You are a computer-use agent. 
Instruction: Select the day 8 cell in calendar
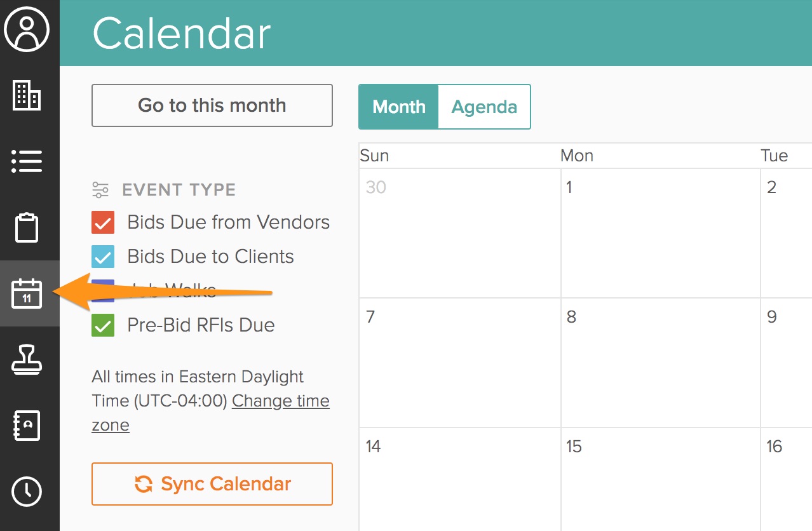coord(660,362)
